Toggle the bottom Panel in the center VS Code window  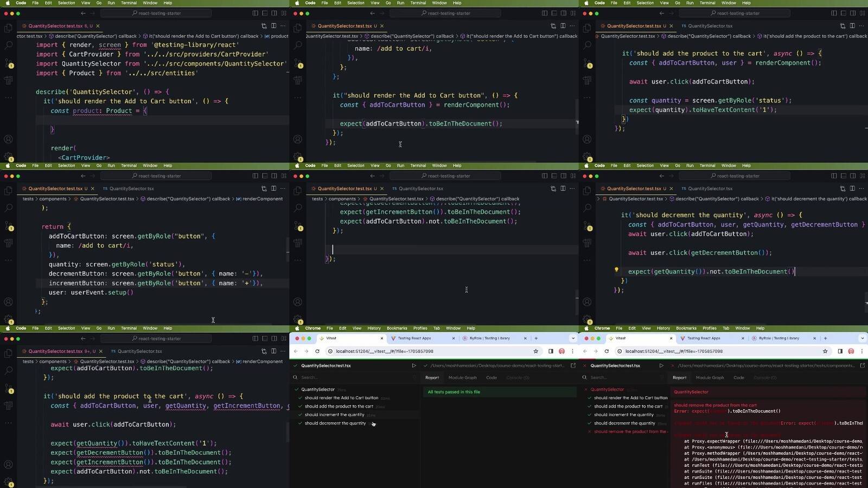coord(554,176)
